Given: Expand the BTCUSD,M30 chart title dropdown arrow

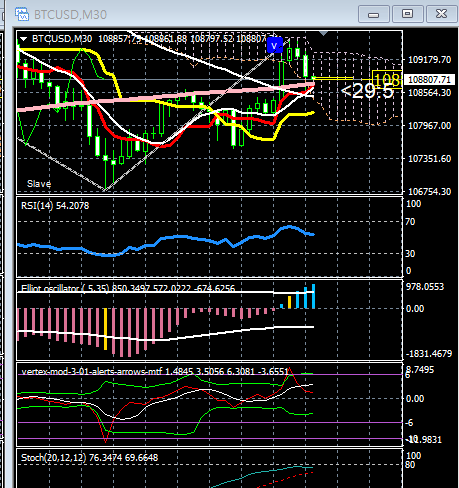Looking at the screenshot, I should 23,39.
